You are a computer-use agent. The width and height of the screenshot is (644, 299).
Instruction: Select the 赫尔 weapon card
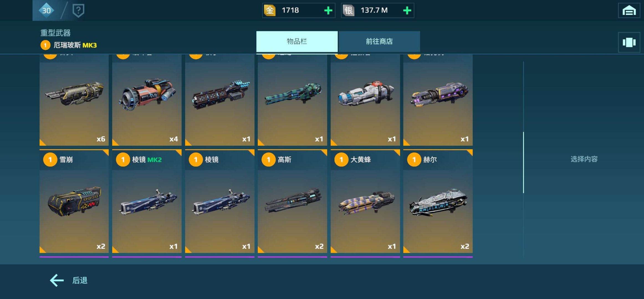[x=438, y=201]
